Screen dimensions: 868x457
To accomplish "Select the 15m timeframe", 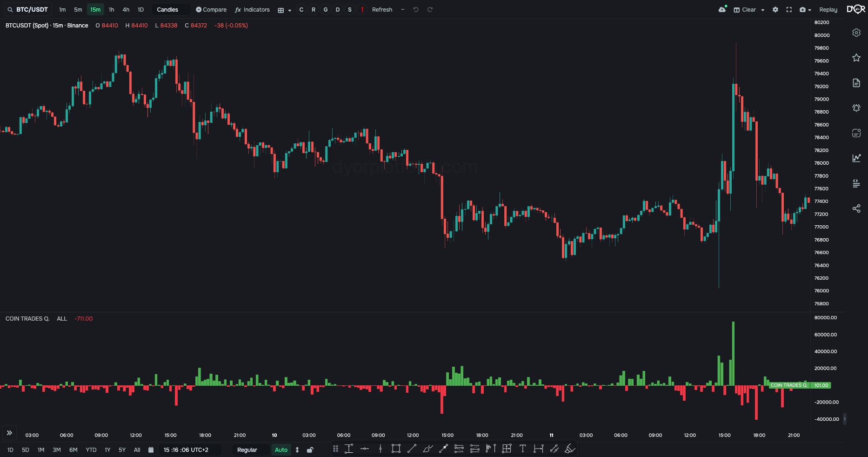I will 95,10.
